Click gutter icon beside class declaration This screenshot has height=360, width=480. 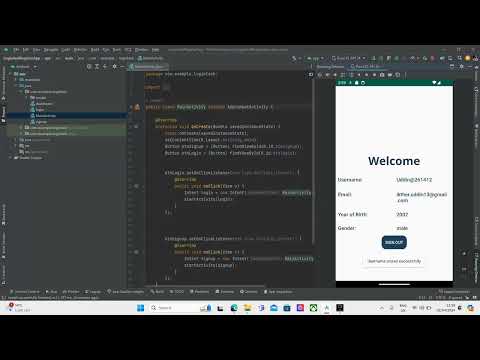[137, 107]
